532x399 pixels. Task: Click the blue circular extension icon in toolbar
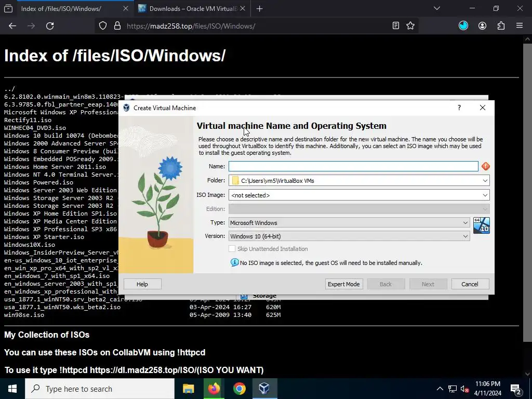point(463,26)
